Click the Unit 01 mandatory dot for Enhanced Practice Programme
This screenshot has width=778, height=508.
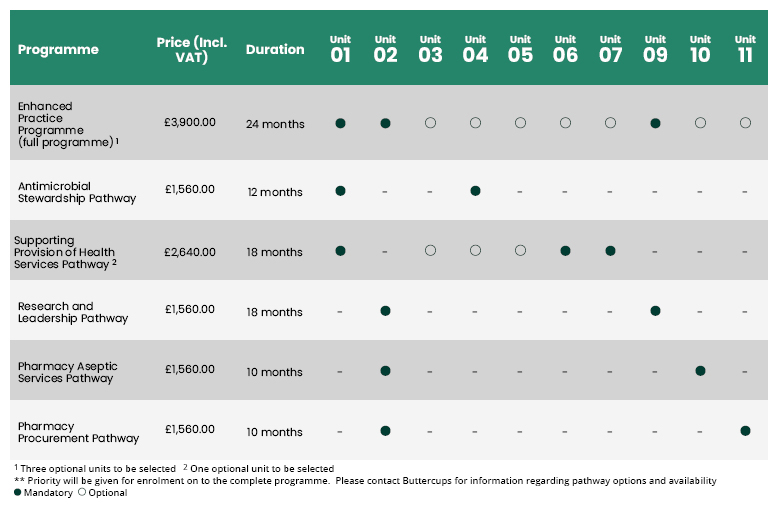340,123
